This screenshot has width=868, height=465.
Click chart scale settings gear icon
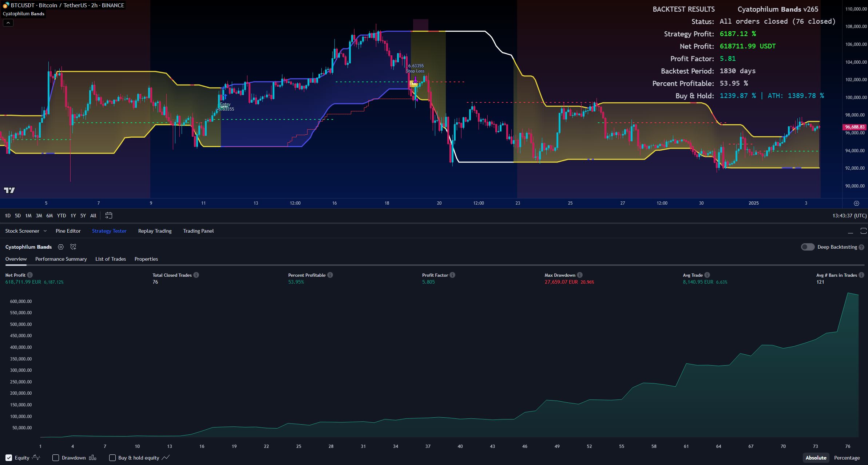point(856,203)
